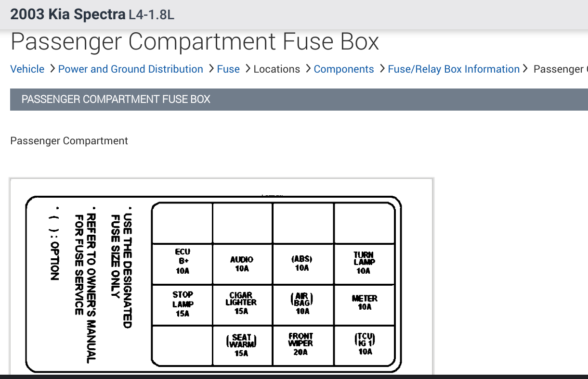Select the PASSENGER COMPARTMENT FUSE BOX section header
This screenshot has width=588, height=379.
tap(299, 100)
